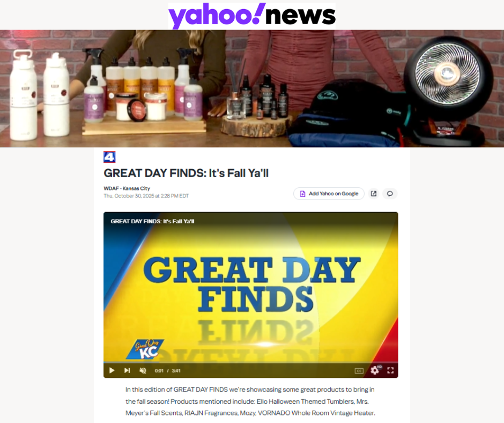The height and width of the screenshot is (423, 504).
Task: Click Add Yahoo on Google button
Action: click(x=329, y=193)
